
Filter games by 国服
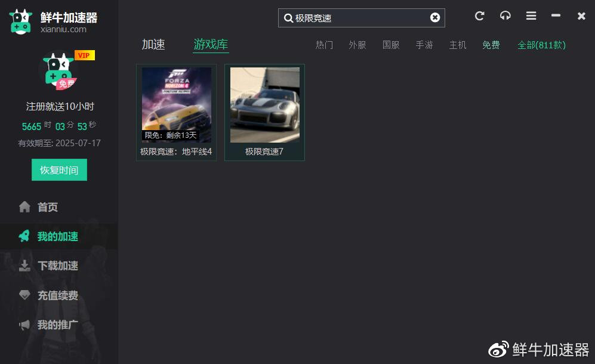point(391,45)
